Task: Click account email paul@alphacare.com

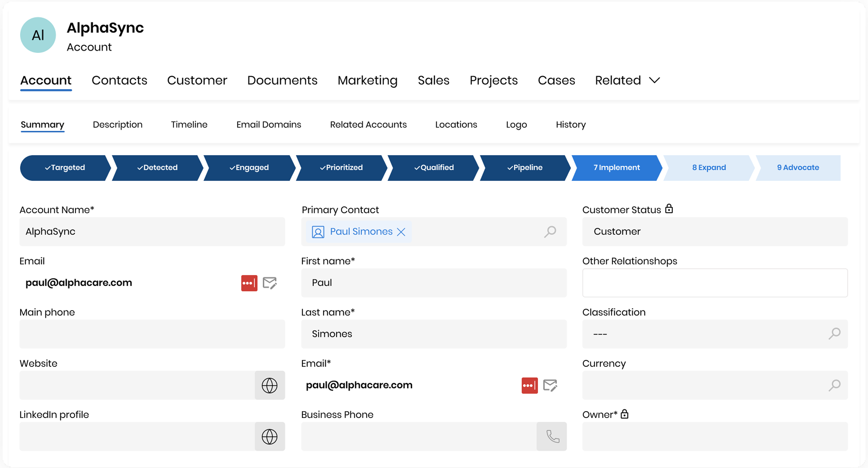Action: coord(79,283)
